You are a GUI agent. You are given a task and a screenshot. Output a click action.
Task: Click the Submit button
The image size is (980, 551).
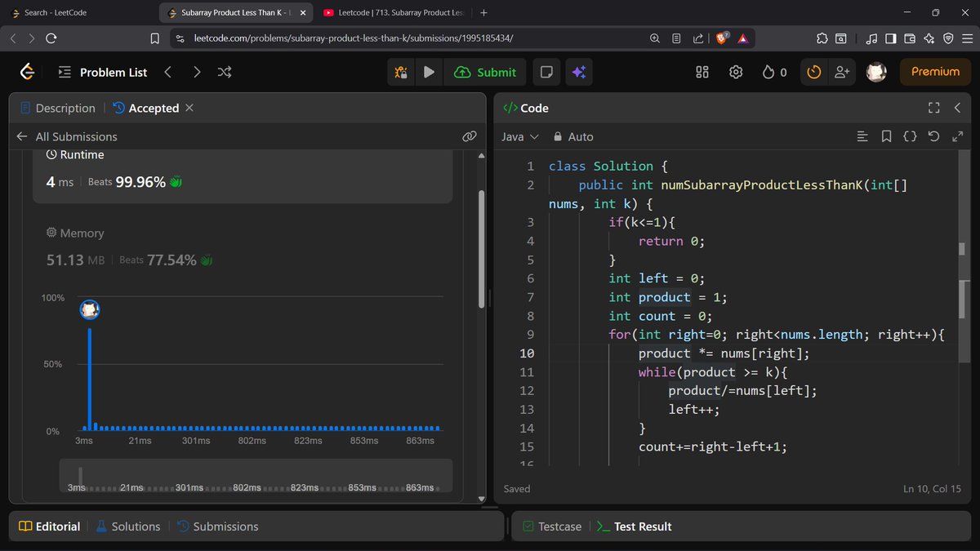[485, 72]
